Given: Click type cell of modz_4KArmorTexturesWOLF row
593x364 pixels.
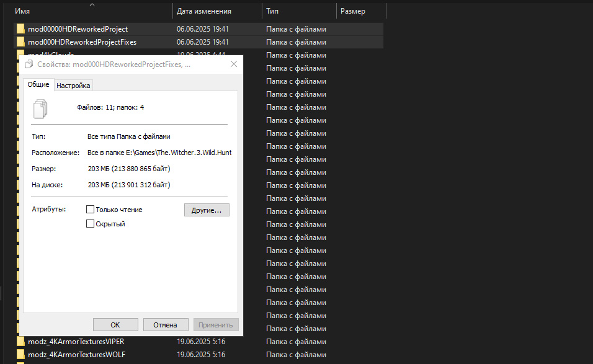Looking at the screenshot, I should (296, 355).
